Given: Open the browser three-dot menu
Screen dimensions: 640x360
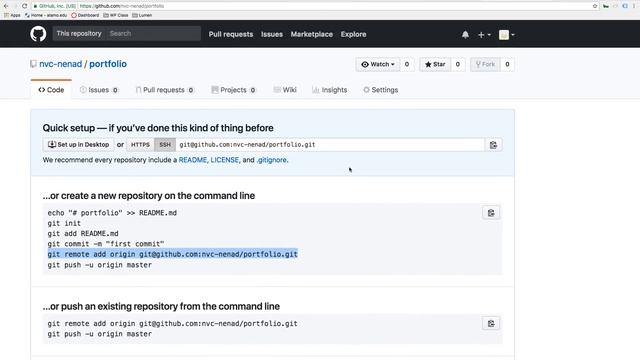Looking at the screenshot, I should pos(634,6).
